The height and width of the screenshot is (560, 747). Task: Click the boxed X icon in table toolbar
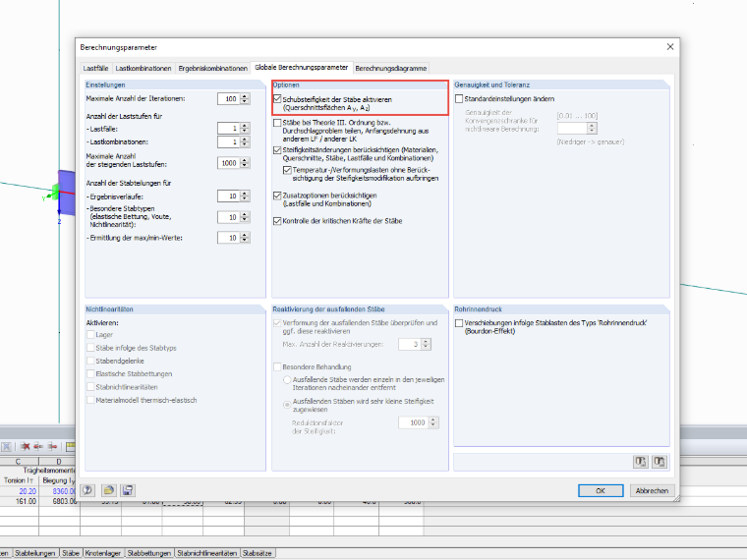point(7,446)
